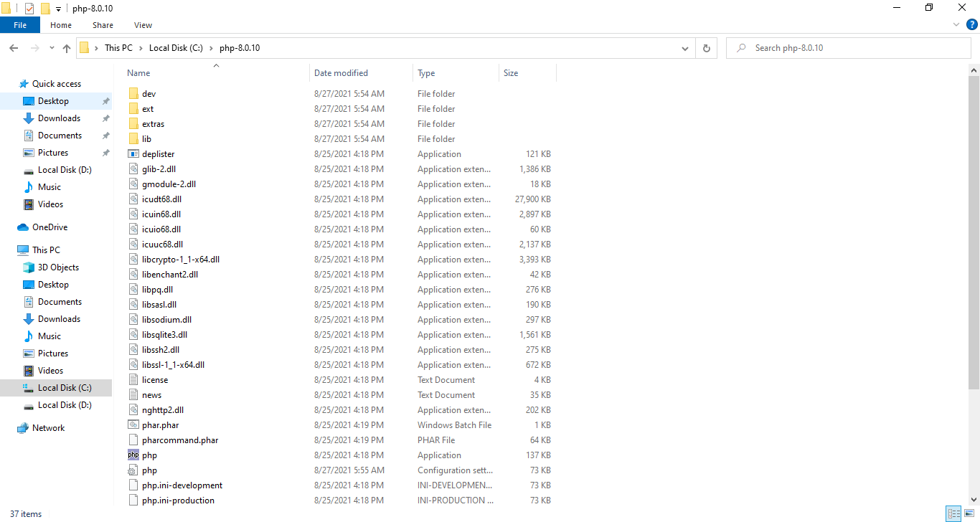Viewport: 980px width, 522px height.
Task: Switch to details view in status bar
Action: pyautogui.click(x=953, y=514)
